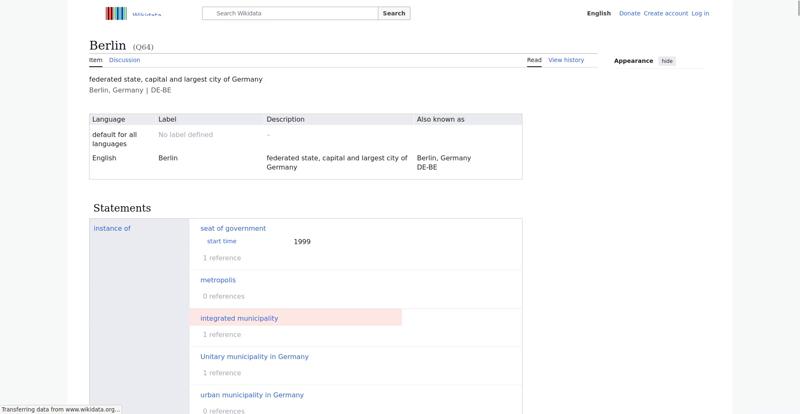Expand '0 references' under urban municipality in Germany
The image size is (800, 414).
click(x=223, y=411)
